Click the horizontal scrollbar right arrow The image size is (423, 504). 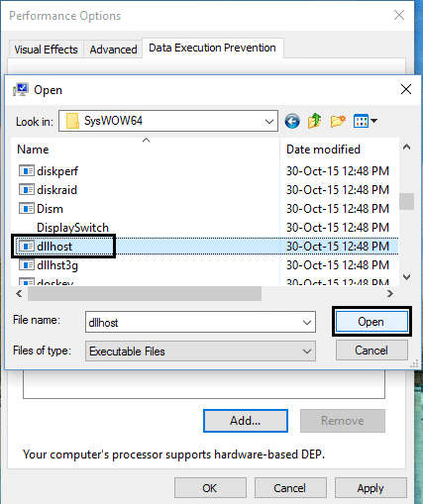point(390,293)
